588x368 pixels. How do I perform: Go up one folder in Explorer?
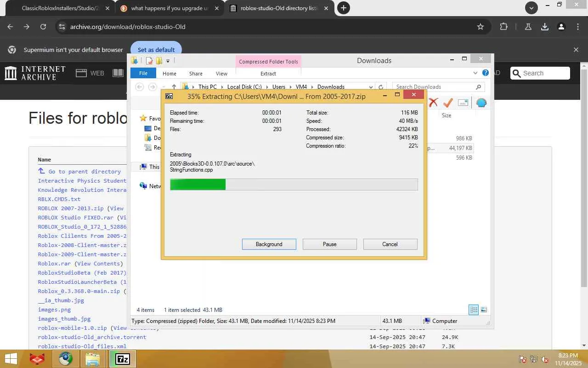click(174, 87)
